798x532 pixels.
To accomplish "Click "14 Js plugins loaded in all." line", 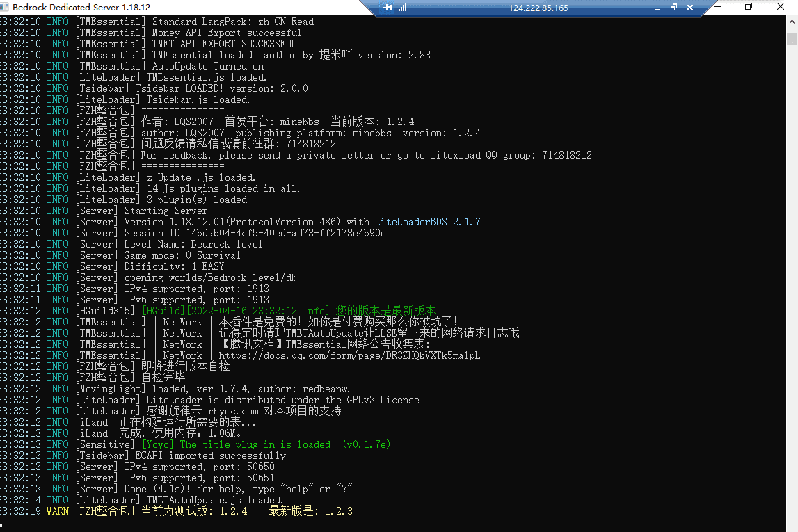I will click(x=150, y=188).
